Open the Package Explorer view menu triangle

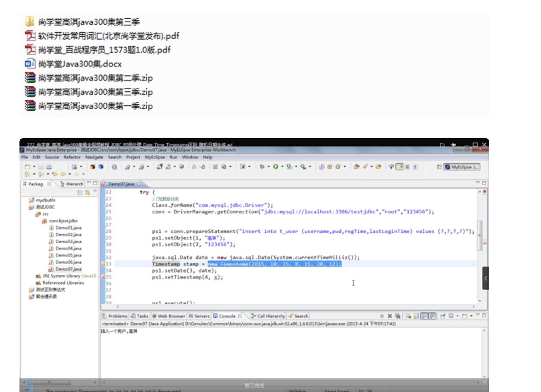pyautogui.click(x=95, y=191)
